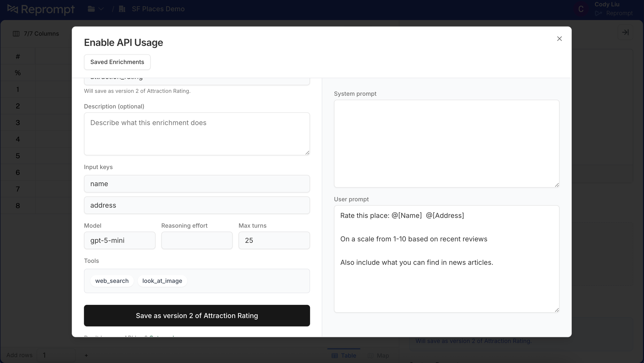The image size is (644, 363).
Task: Click the Description text area
Action: (197, 134)
